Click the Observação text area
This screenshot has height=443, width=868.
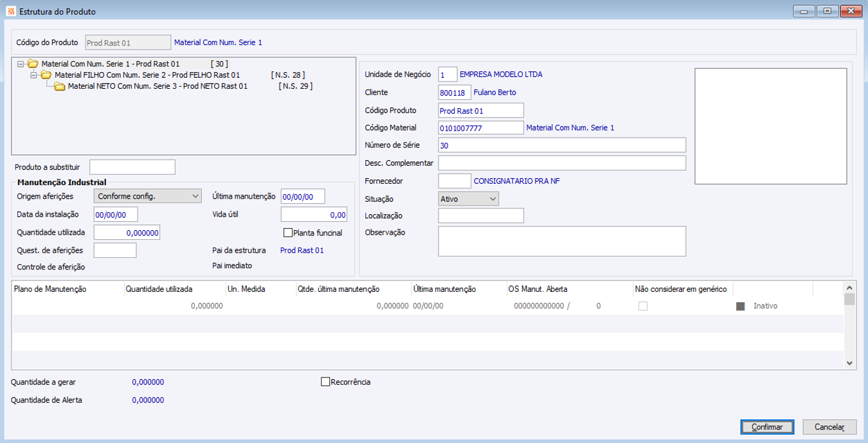click(562, 241)
